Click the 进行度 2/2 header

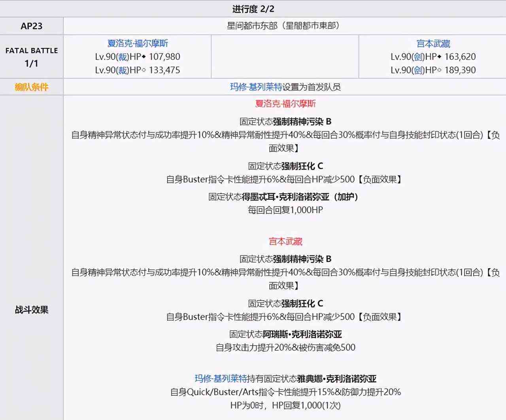pyautogui.click(x=253, y=9)
